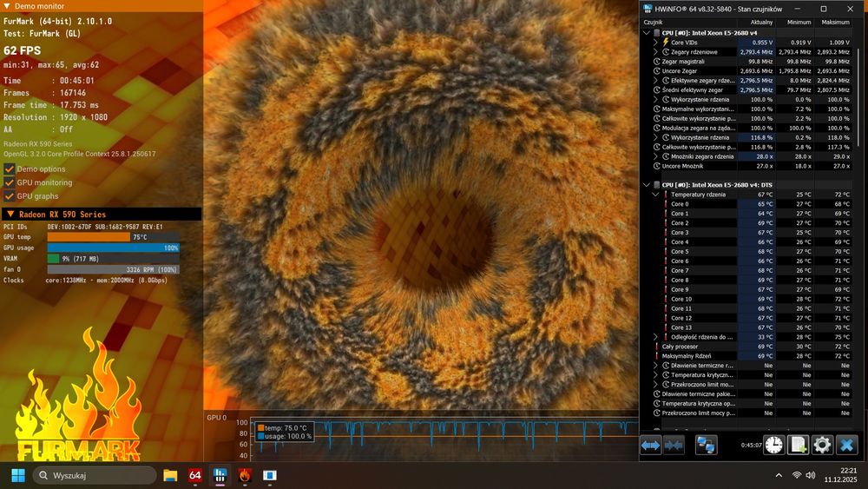Collapse the Demo monitor panel triangle
This screenshot has height=489, width=868.
coord(7,6)
